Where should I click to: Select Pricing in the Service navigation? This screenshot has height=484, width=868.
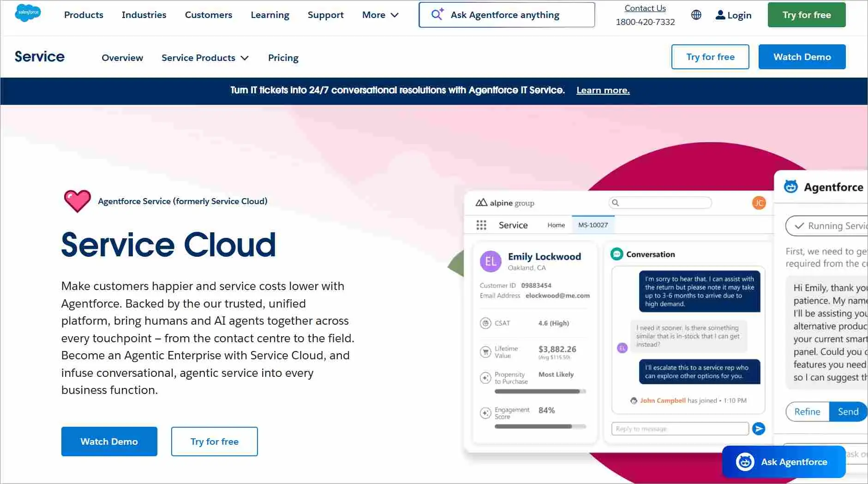click(x=283, y=58)
